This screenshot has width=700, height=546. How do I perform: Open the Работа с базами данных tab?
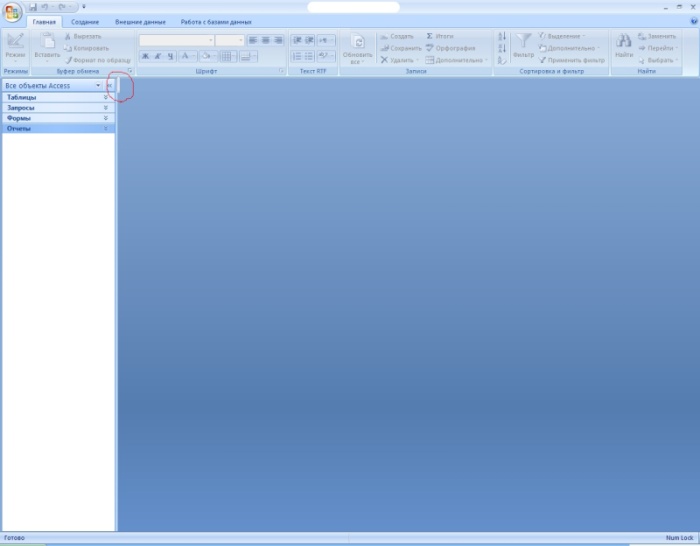(216, 22)
